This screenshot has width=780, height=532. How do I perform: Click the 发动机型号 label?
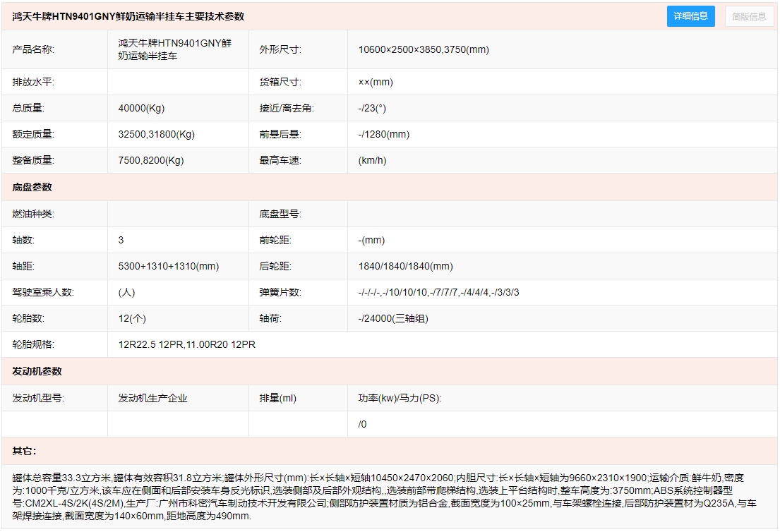(38, 398)
